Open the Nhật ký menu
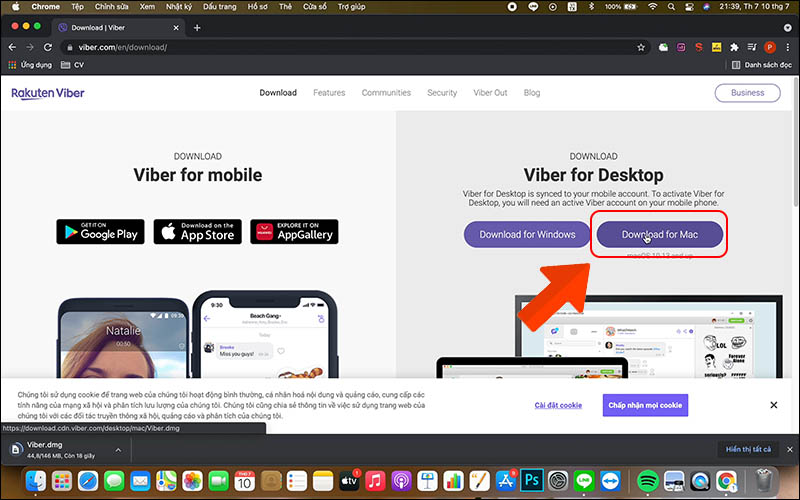Viewport: 800px width, 500px height. 179,7
